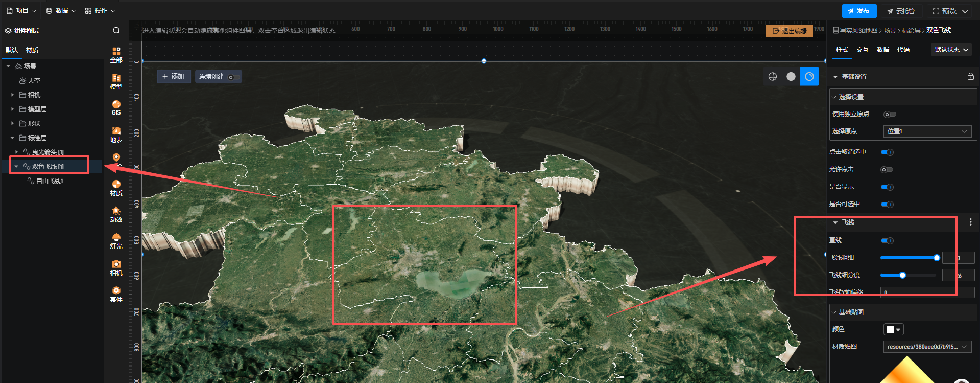Click the 发布 publish button

858,11
